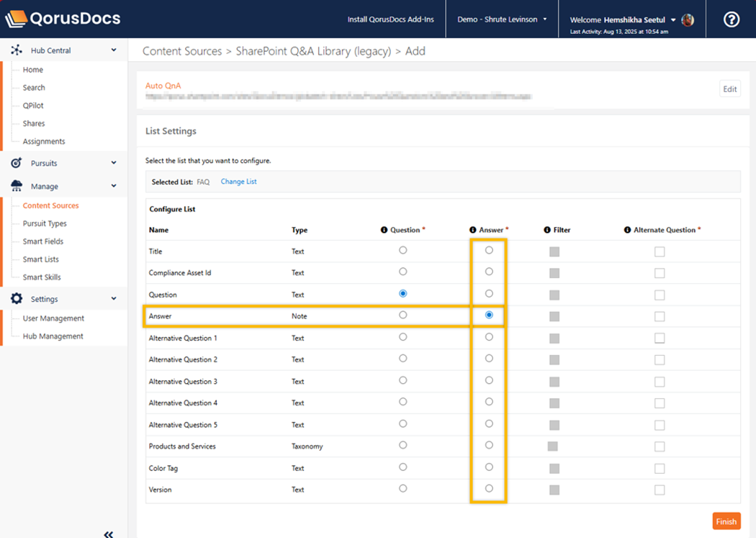Collapse the Manage section chevron
The image size is (756, 538).
point(114,186)
